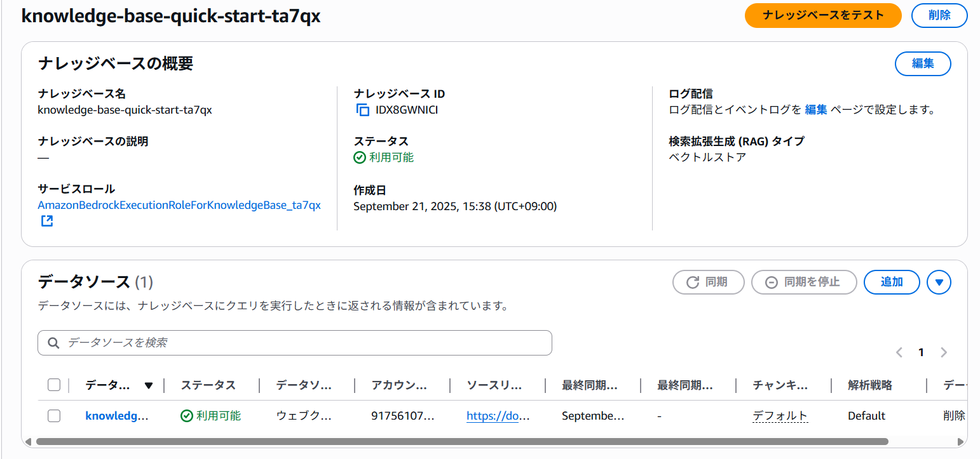Viewport: 980px width, 459px height.
Task: Click the 利用可能 status in overview
Action: point(384,157)
